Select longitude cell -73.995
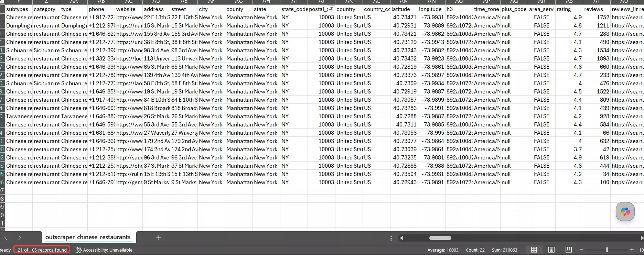Screen dimensions: 644x255 pos(431,133)
